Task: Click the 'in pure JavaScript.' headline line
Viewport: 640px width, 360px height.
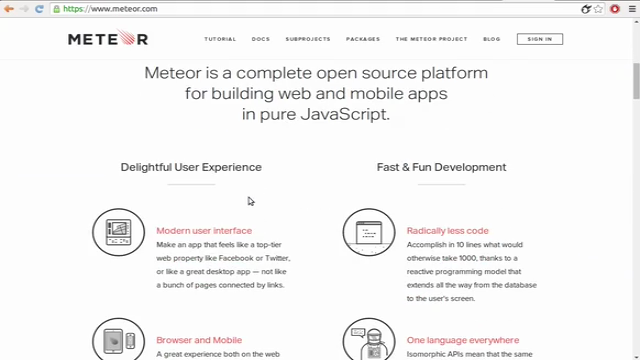Action: [x=316, y=114]
